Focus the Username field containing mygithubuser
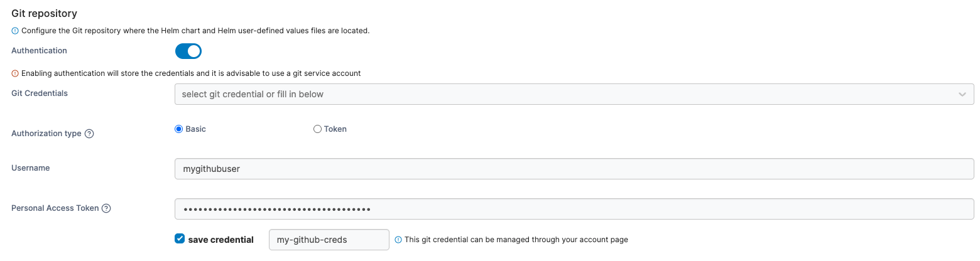This screenshot has width=980, height=261. point(574,169)
